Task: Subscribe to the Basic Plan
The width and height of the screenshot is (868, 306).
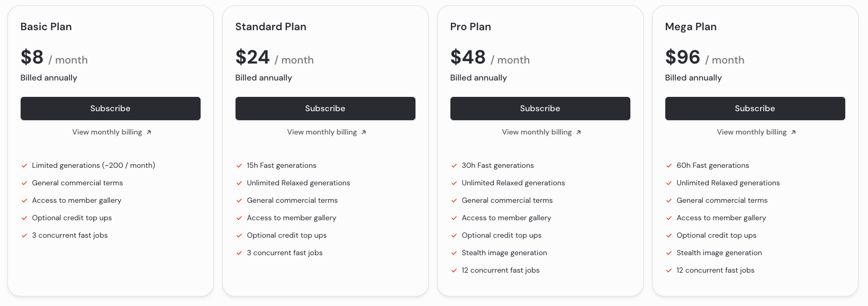Action: coord(111,109)
